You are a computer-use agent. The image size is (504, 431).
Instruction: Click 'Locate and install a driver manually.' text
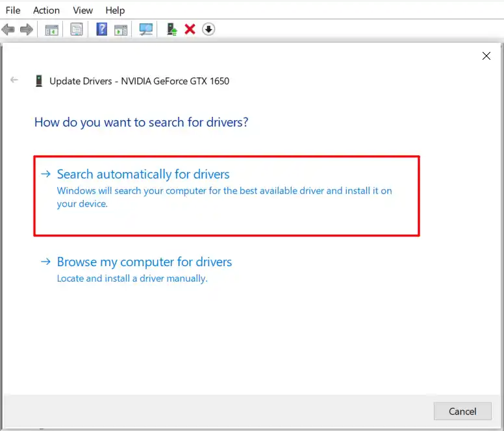pos(132,278)
